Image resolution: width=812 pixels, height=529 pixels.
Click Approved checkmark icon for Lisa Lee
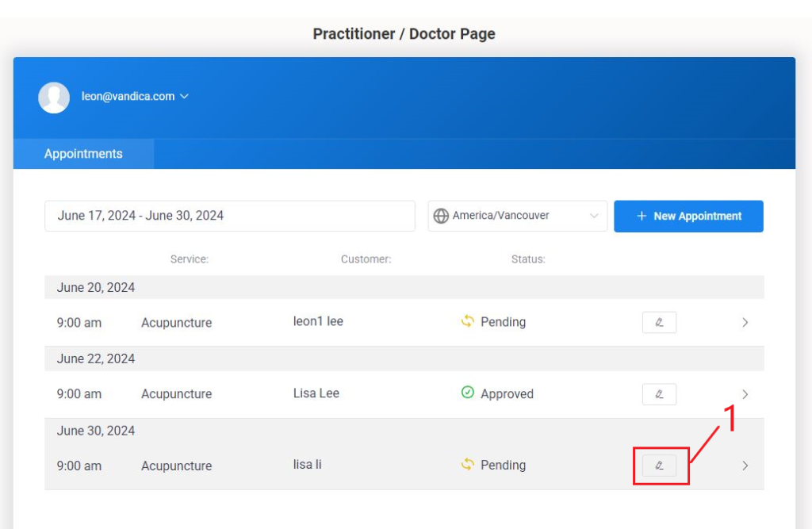pyautogui.click(x=468, y=393)
